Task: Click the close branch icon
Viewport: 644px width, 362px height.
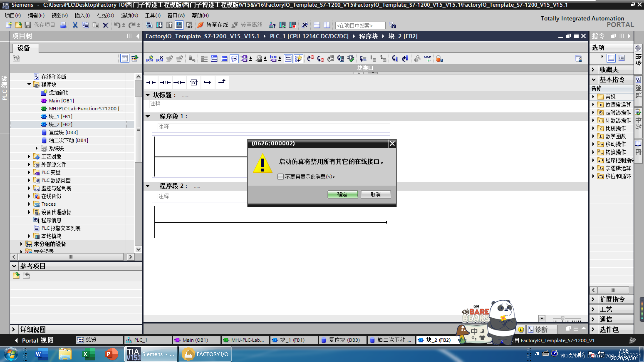Action: (x=222, y=82)
